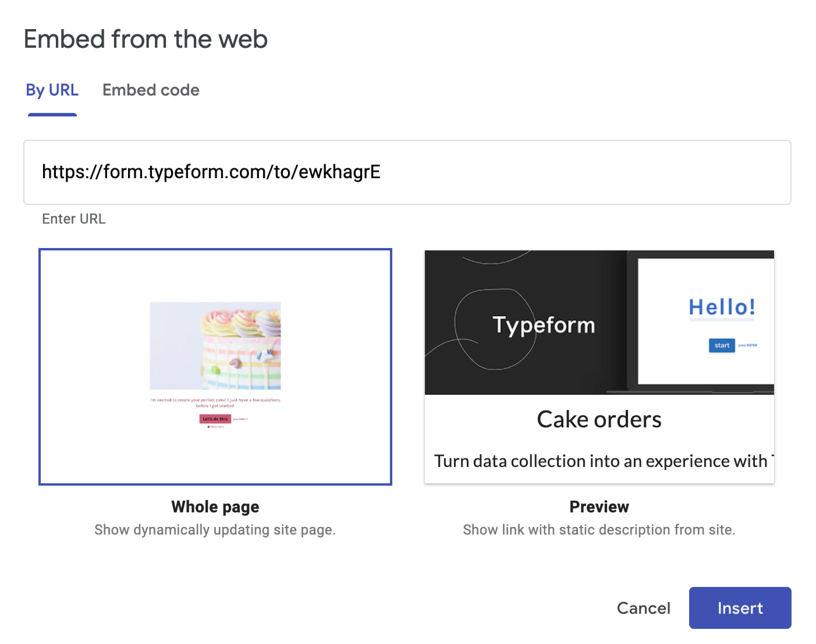816x644 pixels.
Task: Switch to the By URL tab
Action: coord(52,90)
